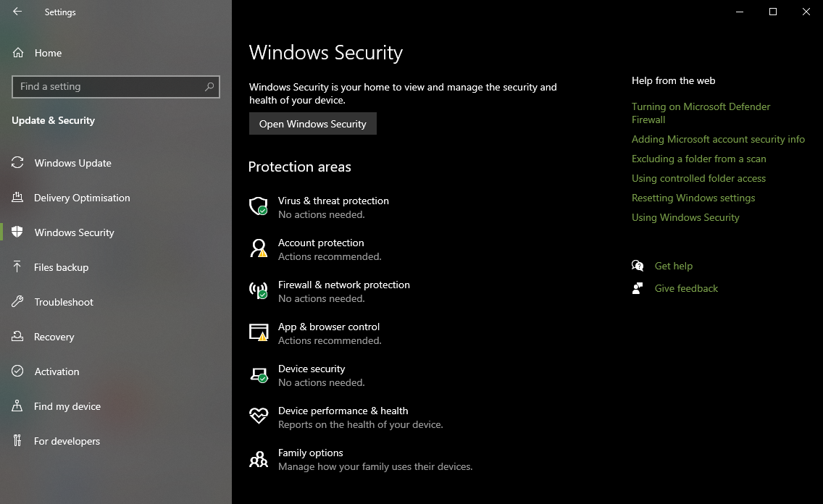This screenshot has width=823, height=504.
Task: Click the Activation checkmark circle icon
Action: pyautogui.click(x=17, y=371)
